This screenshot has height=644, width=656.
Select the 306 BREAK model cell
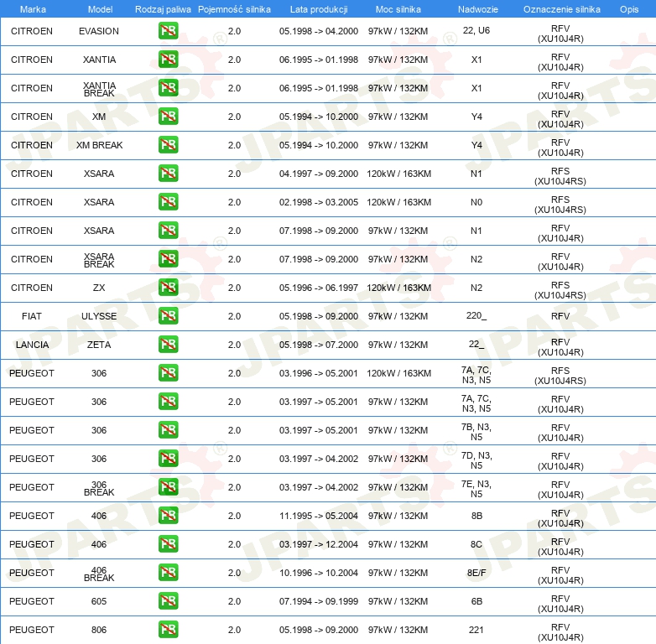point(99,488)
